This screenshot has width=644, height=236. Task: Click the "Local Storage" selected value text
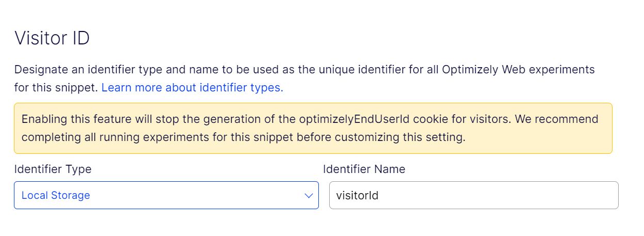pos(56,195)
